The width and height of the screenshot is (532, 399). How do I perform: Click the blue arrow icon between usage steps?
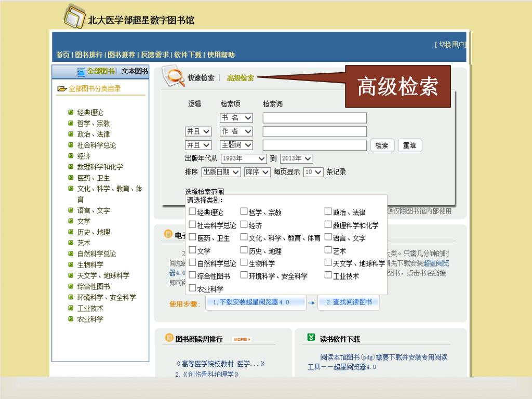pyautogui.click(x=312, y=303)
